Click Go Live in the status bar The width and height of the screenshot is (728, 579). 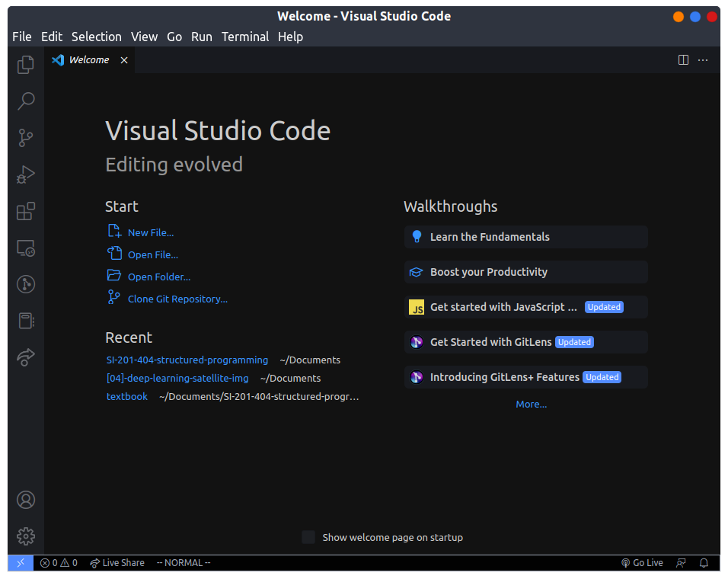tap(642, 563)
